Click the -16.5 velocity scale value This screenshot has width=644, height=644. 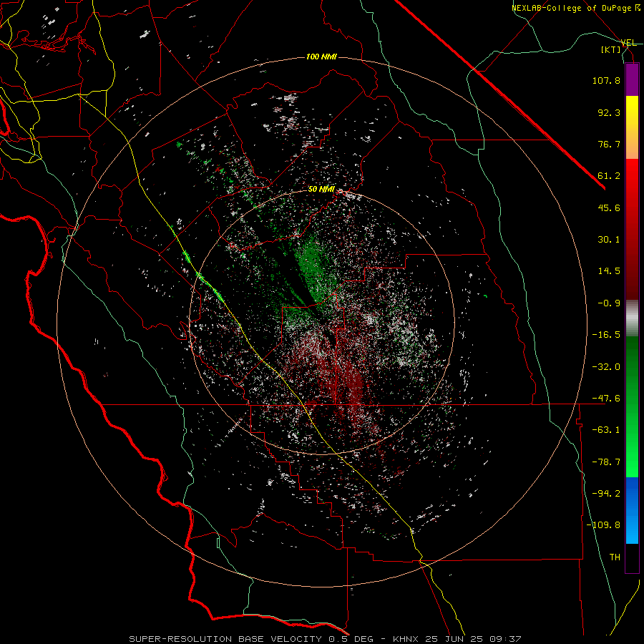[606, 335]
